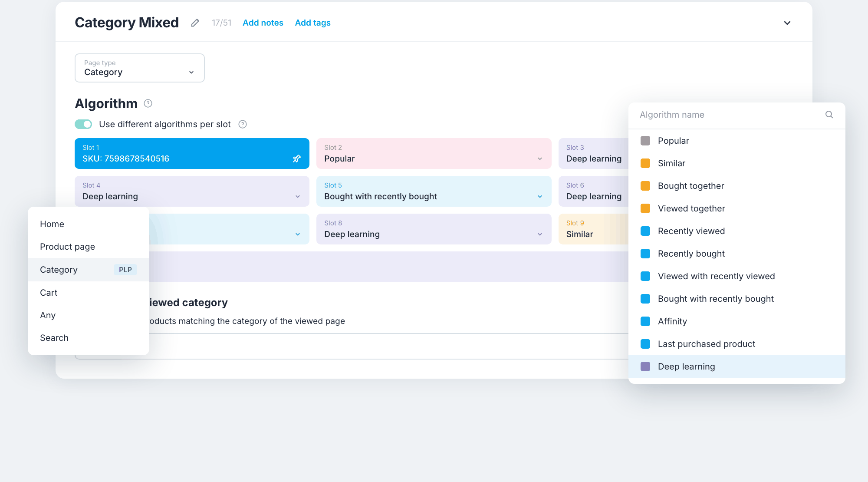Open the help icon next to Algorithm heading
This screenshot has width=868, height=482.
[x=148, y=103]
